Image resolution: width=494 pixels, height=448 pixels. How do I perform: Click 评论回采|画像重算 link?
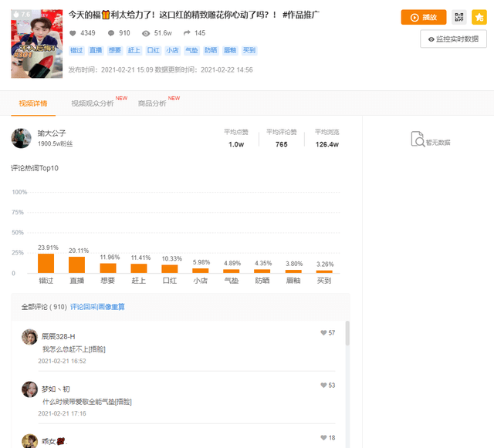97,307
